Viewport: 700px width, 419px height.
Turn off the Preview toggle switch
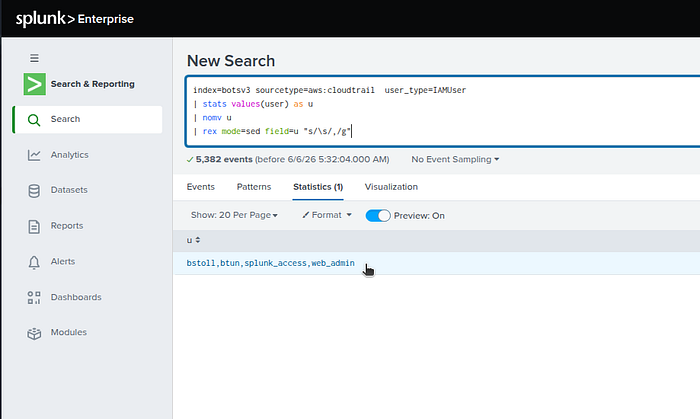click(378, 216)
